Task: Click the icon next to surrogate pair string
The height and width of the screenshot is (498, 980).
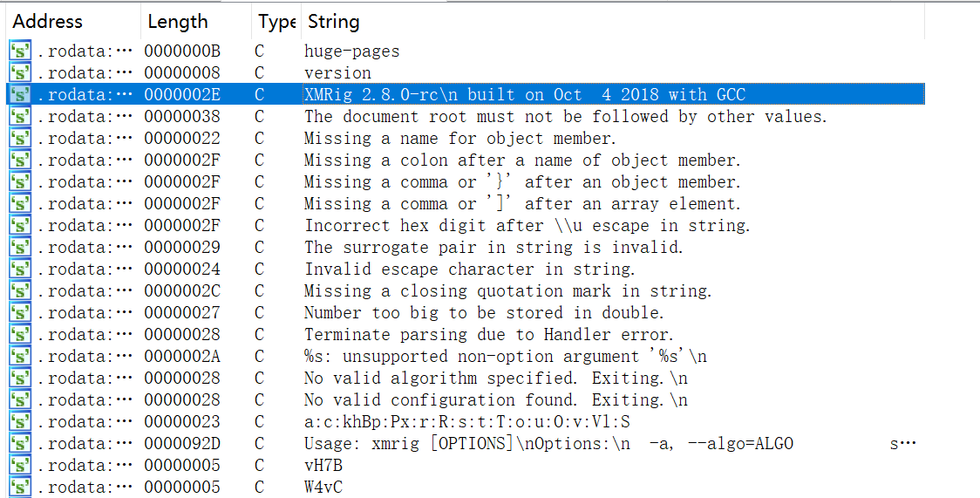Action: coord(20,247)
